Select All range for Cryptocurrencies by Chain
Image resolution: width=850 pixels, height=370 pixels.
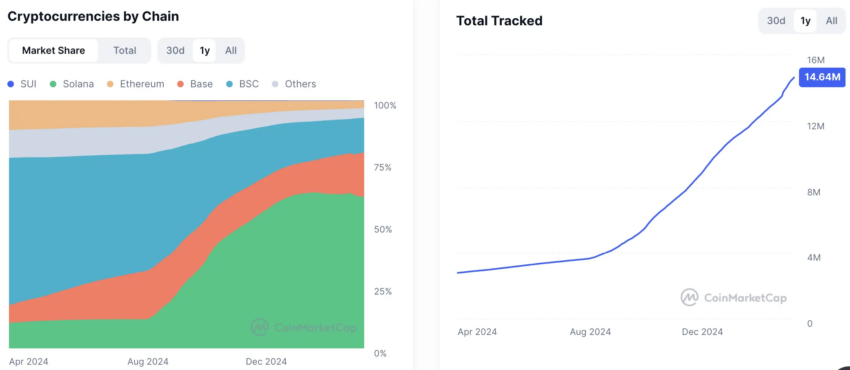231,50
